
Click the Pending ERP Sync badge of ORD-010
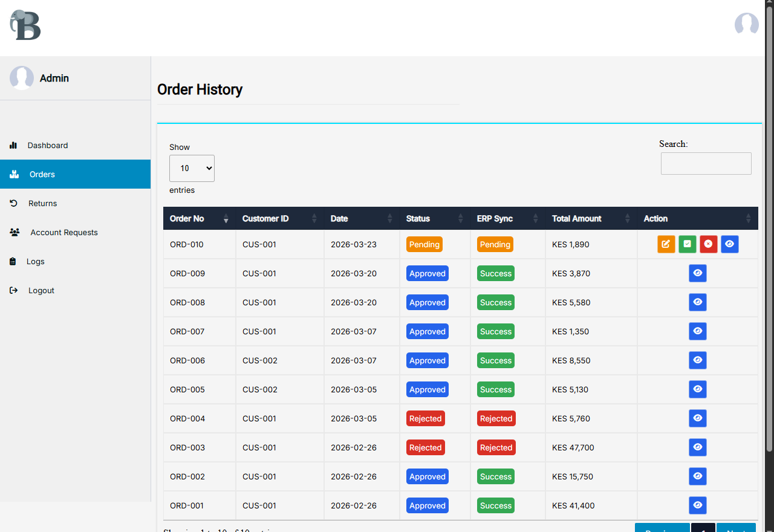click(x=495, y=244)
